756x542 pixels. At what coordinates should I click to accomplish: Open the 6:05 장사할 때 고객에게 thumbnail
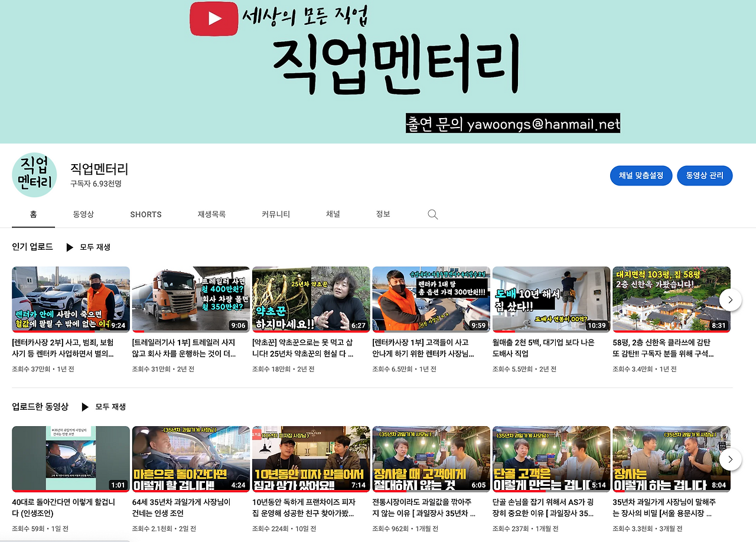tap(431, 459)
